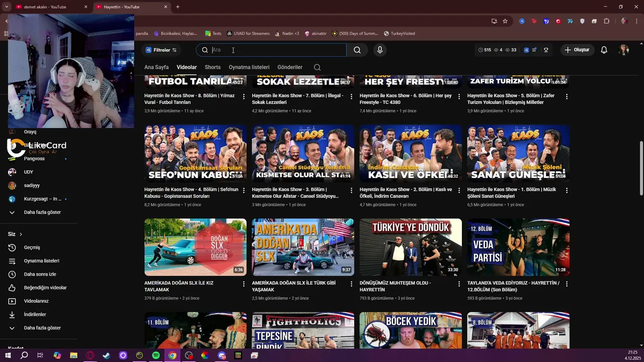Open Kaos Show 3. Bölüm Kısmetse Olur title

[x=295, y=193]
